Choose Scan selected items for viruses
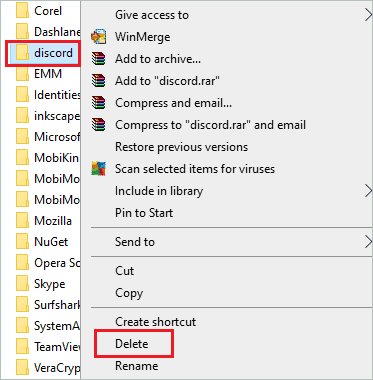This screenshot has width=373, height=380. tap(195, 169)
